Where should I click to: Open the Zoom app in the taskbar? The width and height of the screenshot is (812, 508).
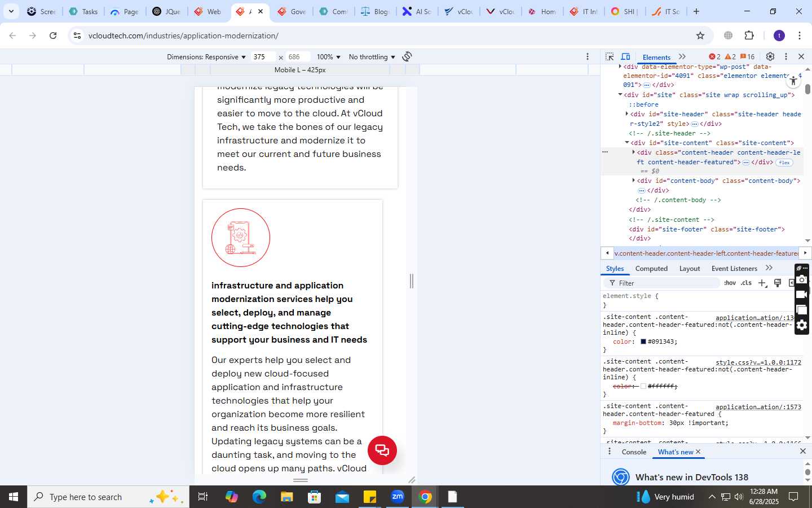coord(398,497)
